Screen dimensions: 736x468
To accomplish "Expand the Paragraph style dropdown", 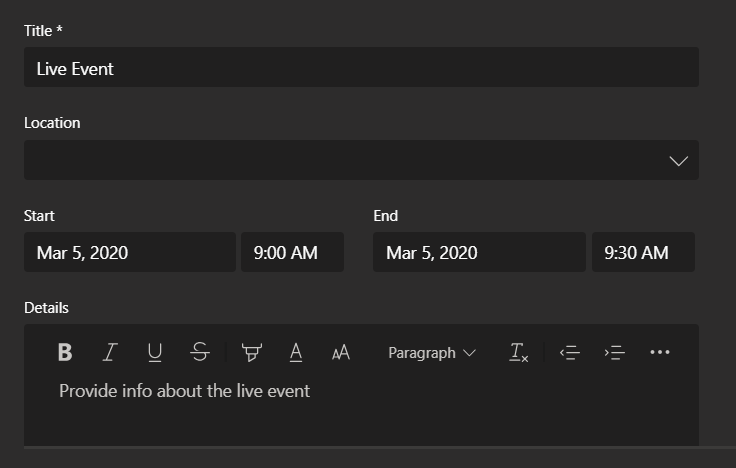I will coord(432,353).
